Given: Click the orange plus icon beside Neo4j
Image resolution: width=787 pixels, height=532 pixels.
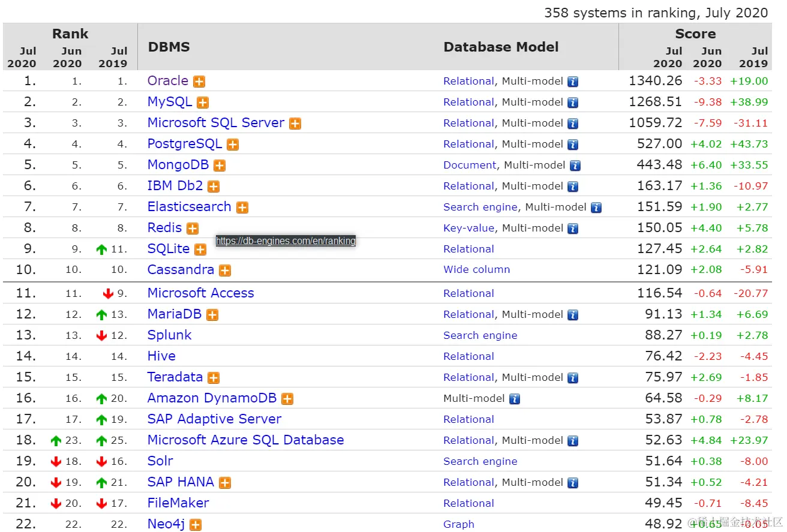Looking at the screenshot, I should [x=196, y=525].
